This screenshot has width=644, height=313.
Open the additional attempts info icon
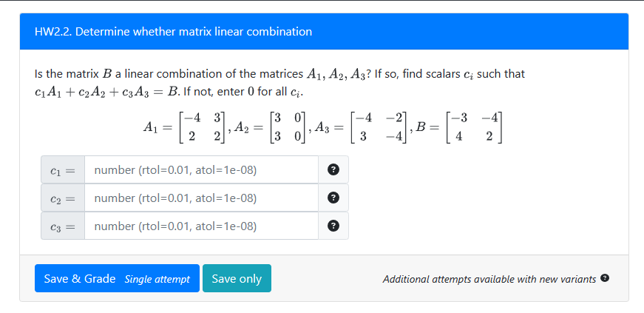pos(605,278)
